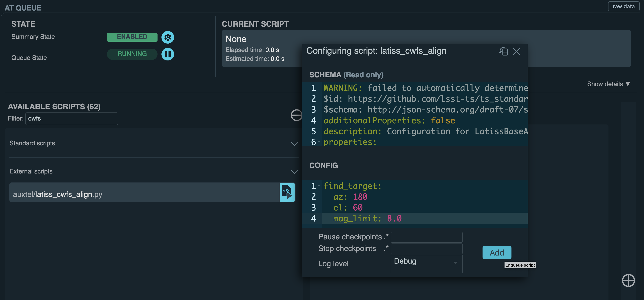Pause the running queue
The width and height of the screenshot is (644, 300).
(167, 54)
